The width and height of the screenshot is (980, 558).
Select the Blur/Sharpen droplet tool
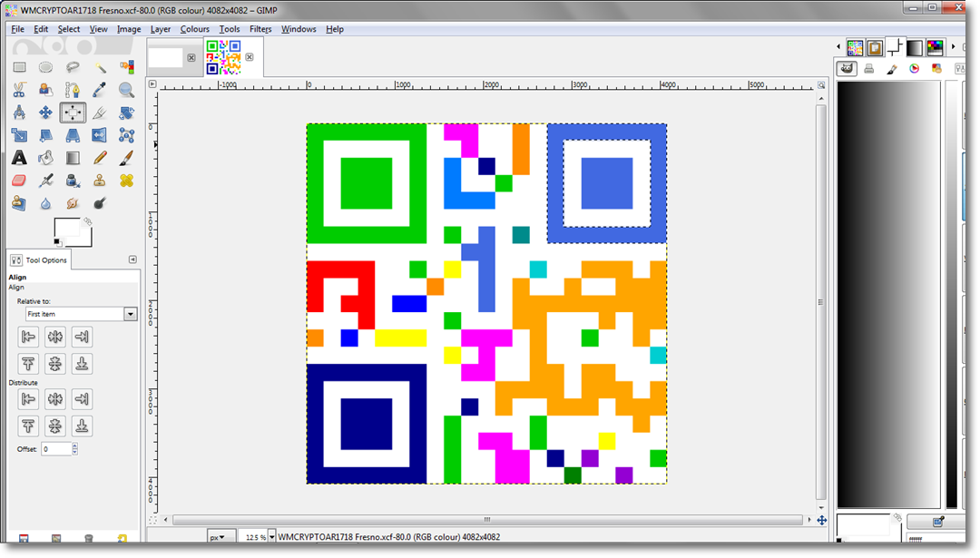45,203
